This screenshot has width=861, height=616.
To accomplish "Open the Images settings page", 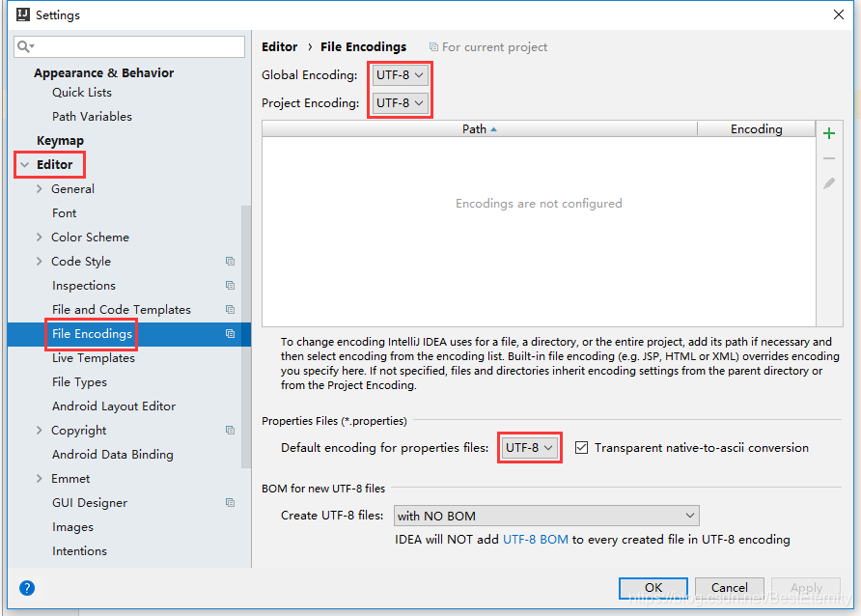I will (x=72, y=527).
